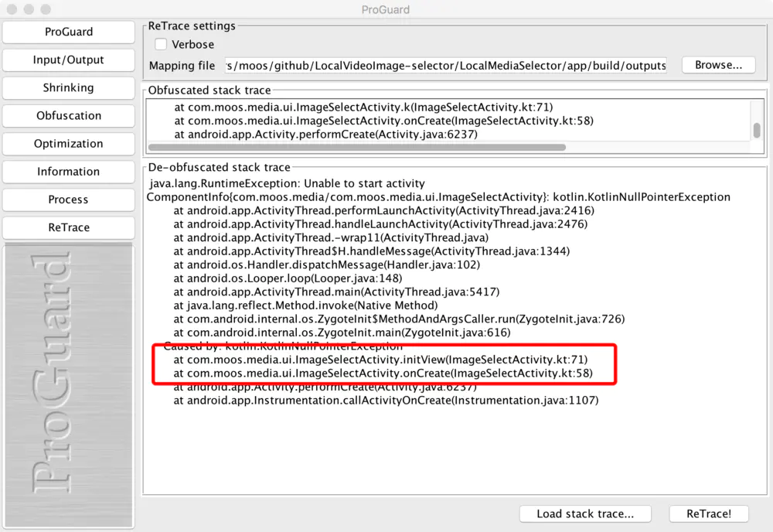Click obfuscated line ImageSelectActivity.k(ImageSelectActivity.kt:71)
The height and width of the screenshot is (532, 773).
(x=363, y=107)
